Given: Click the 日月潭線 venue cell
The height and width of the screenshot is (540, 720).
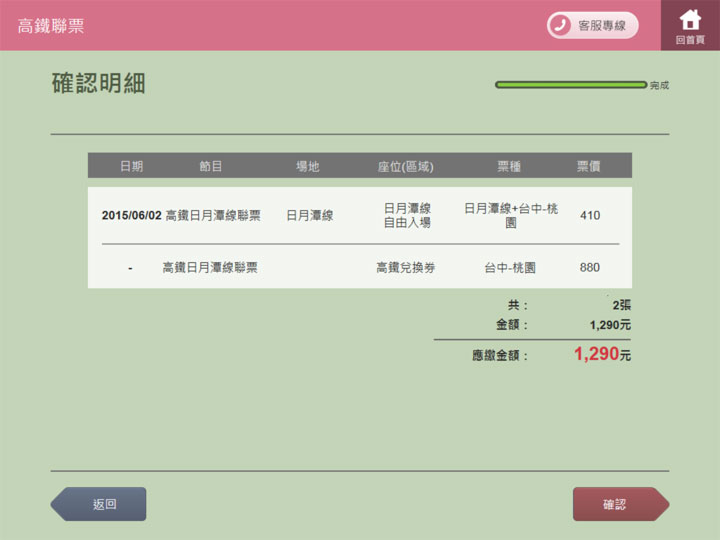Looking at the screenshot, I should [x=309, y=215].
